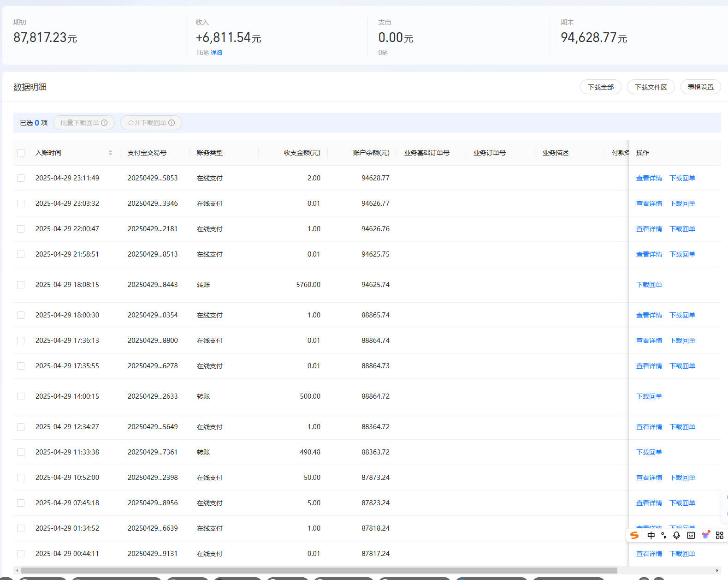
Task: Toggle the 中 Chinese input mode icon
Action: (651, 535)
